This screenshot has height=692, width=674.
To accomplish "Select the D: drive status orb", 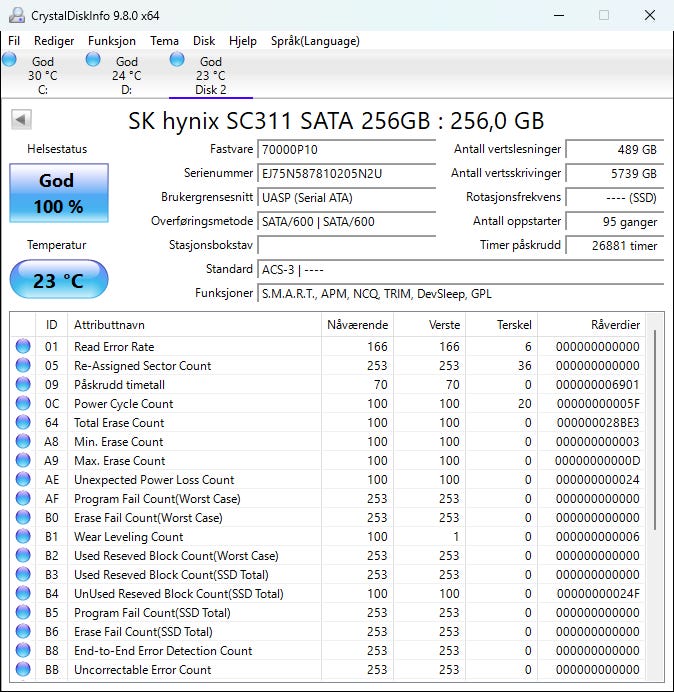I will pos(93,60).
